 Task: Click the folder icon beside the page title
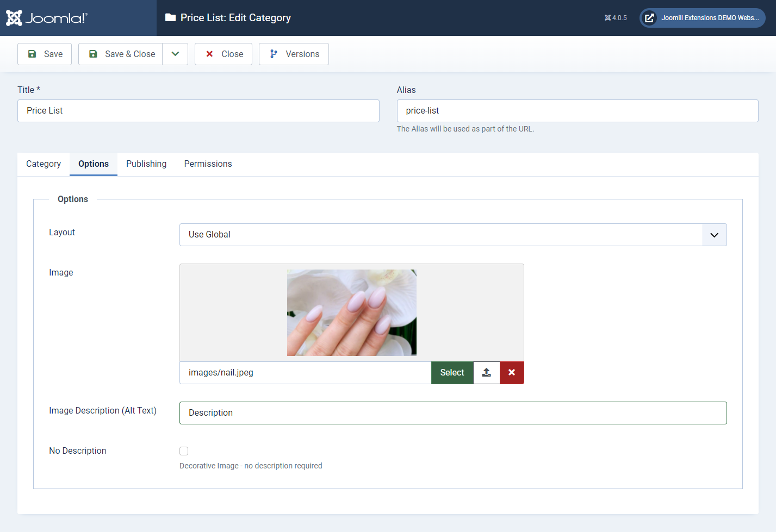pyautogui.click(x=170, y=18)
